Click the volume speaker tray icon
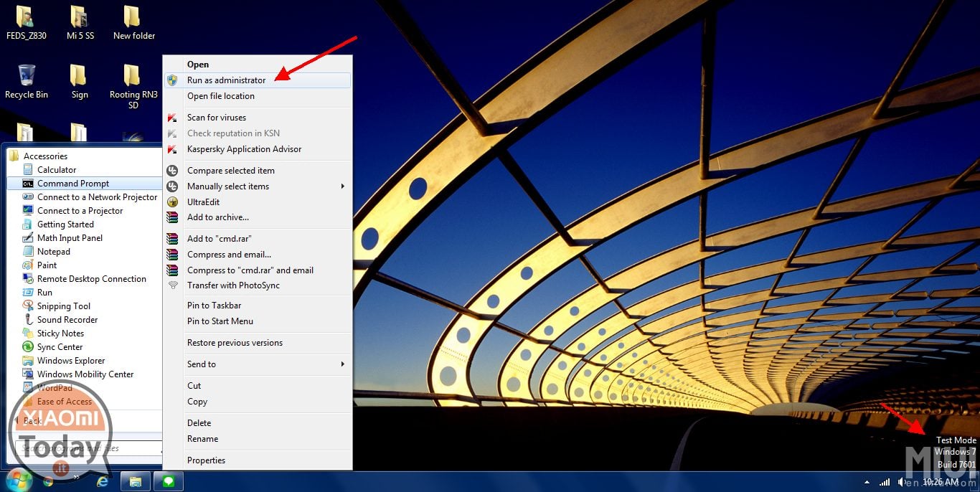Image resolution: width=980 pixels, height=492 pixels. pos(901,482)
